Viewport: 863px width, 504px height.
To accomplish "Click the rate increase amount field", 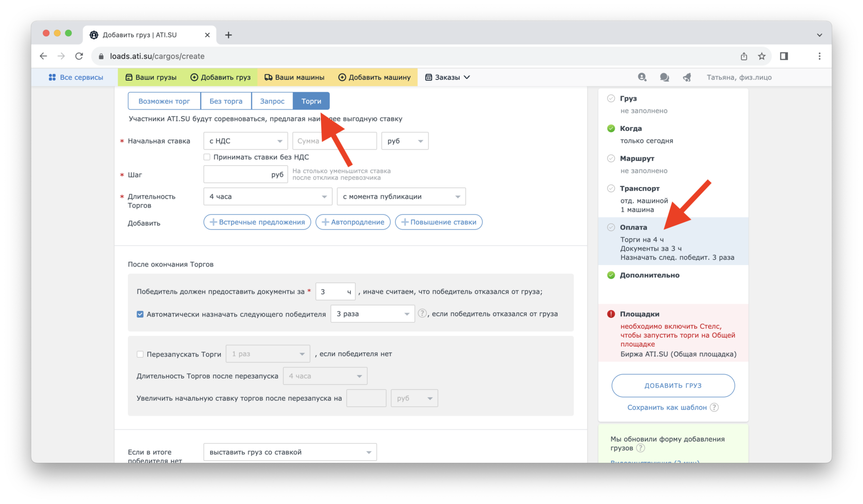I will (x=366, y=398).
